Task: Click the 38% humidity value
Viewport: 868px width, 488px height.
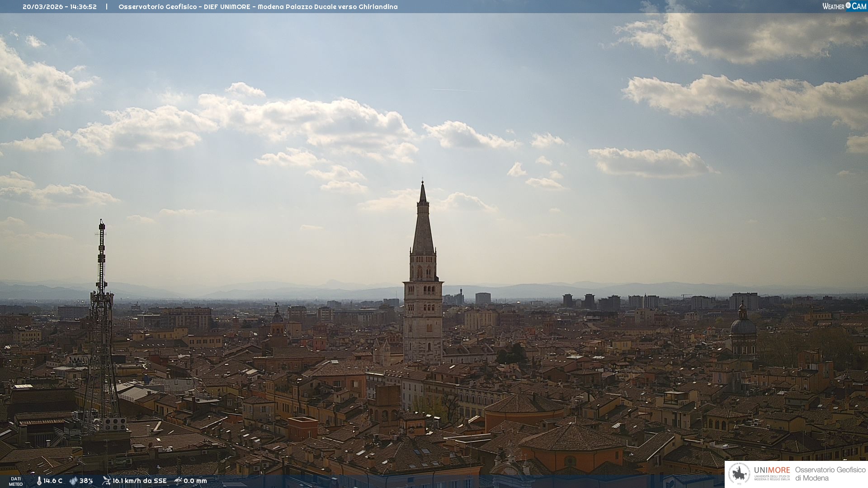Action: click(86, 481)
